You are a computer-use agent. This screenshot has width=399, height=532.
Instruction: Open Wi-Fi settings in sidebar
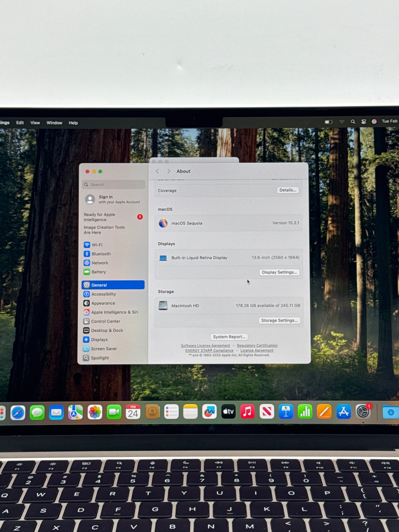pyautogui.click(x=97, y=245)
